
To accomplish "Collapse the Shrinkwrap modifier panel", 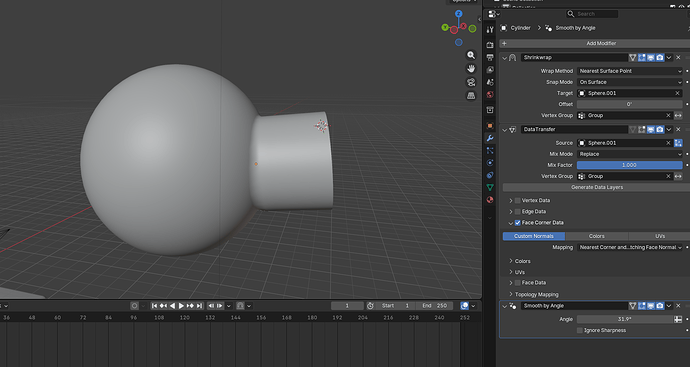I will pos(505,58).
